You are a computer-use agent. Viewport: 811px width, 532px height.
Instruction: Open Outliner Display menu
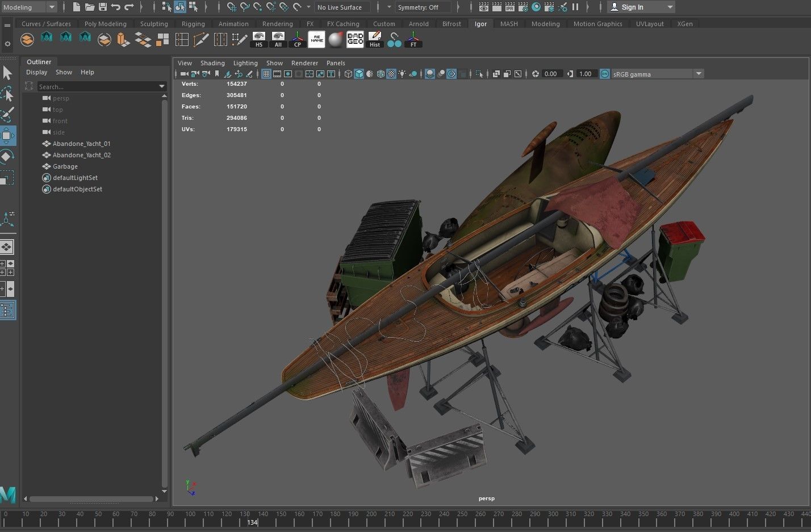(x=36, y=73)
